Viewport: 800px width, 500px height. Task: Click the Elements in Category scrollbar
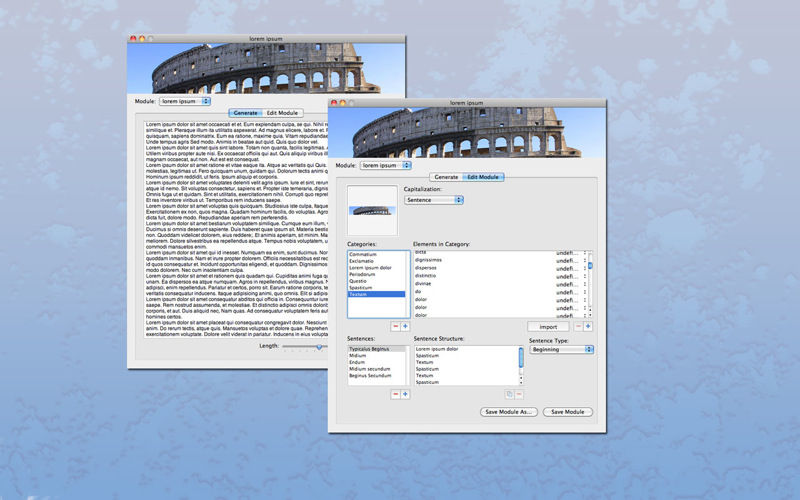click(590, 284)
